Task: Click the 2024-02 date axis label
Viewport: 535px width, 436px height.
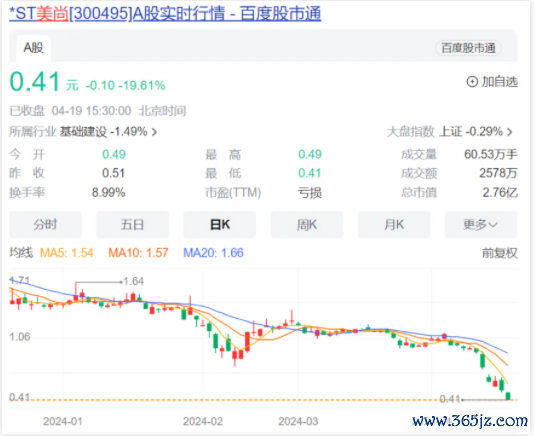Action: [x=203, y=422]
